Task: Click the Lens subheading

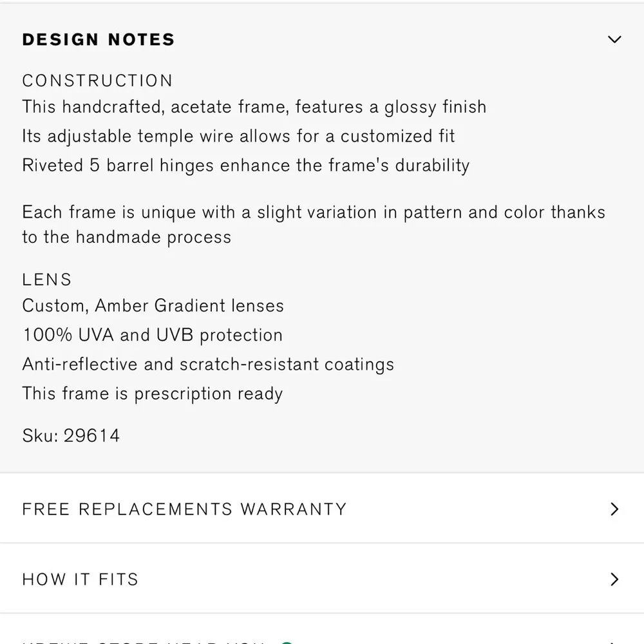Action: (x=47, y=280)
